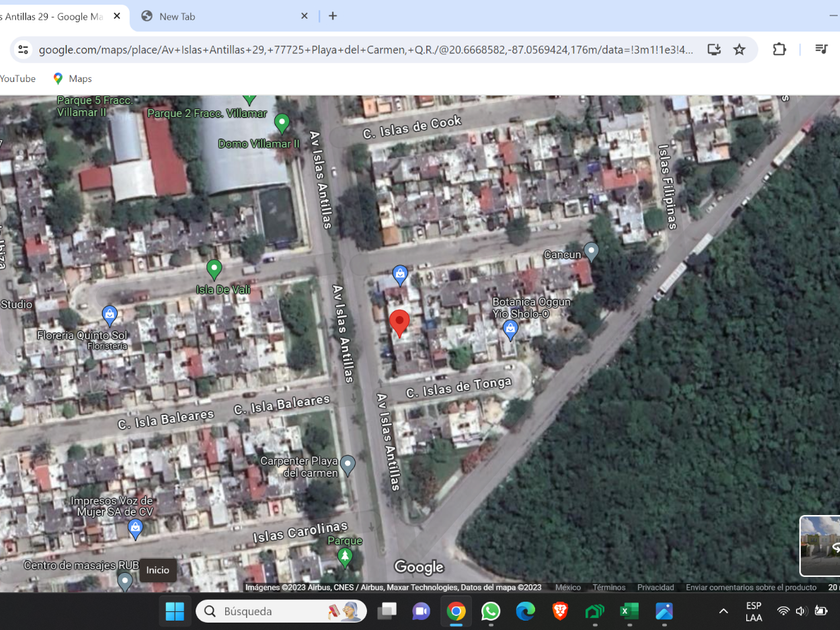Click the Carpenter Playa del carmen marker
Image resolution: width=840 pixels, height=630 pixels.
pos(347,464)
